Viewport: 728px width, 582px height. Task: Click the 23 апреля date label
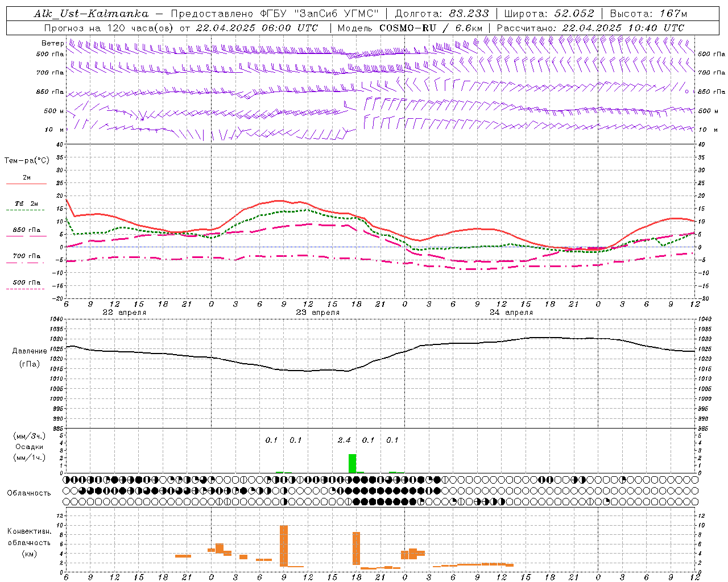pos(317,313)
